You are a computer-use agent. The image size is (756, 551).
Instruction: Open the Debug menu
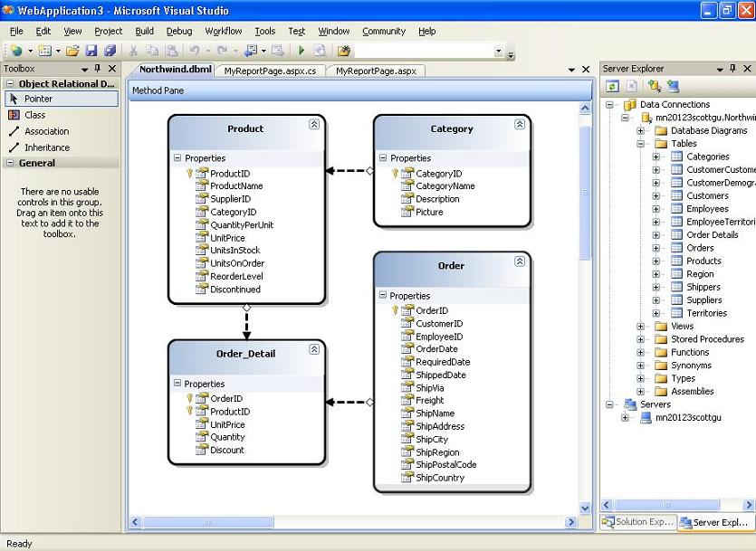tap(179, 32)
